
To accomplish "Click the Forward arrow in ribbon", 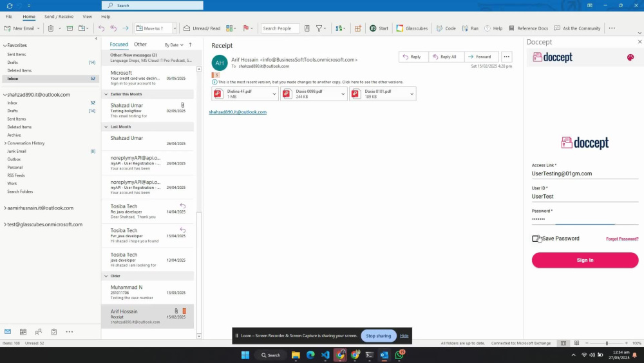I will 126,28.
